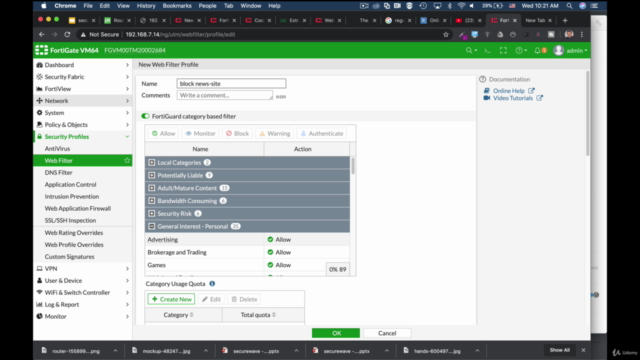Open the Video Tutorials link

513,98
